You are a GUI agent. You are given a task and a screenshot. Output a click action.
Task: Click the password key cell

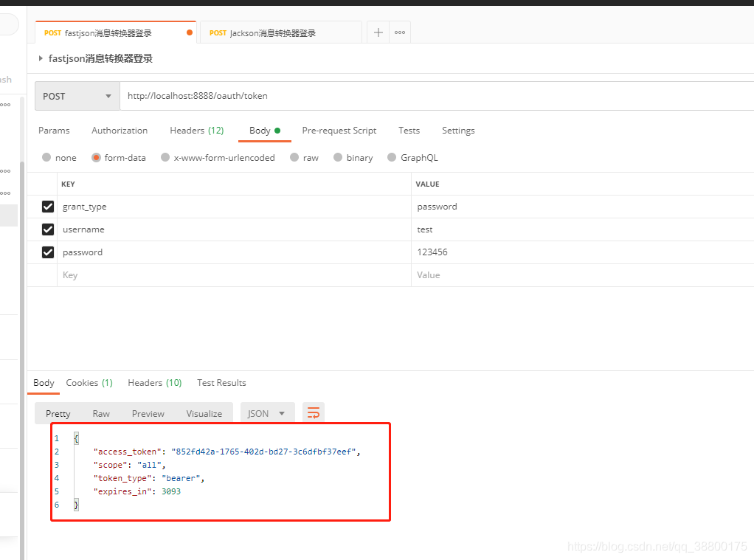pos(234,252)
